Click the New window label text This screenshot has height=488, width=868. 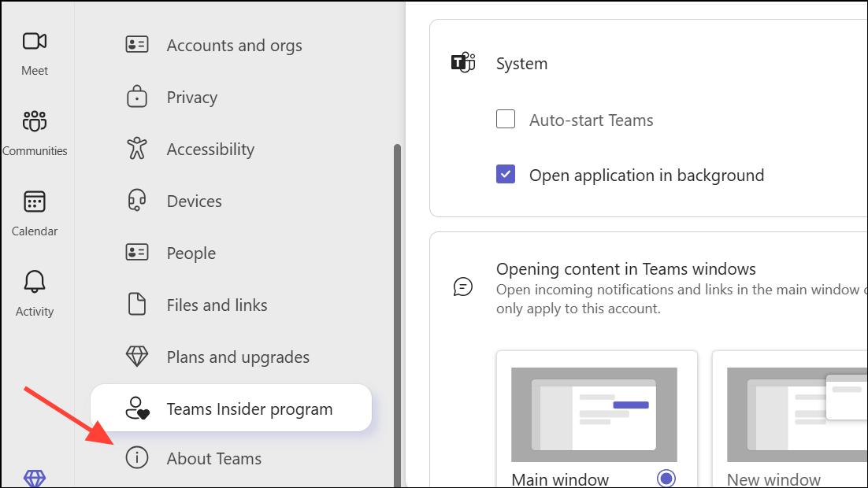tap(773, 479)
